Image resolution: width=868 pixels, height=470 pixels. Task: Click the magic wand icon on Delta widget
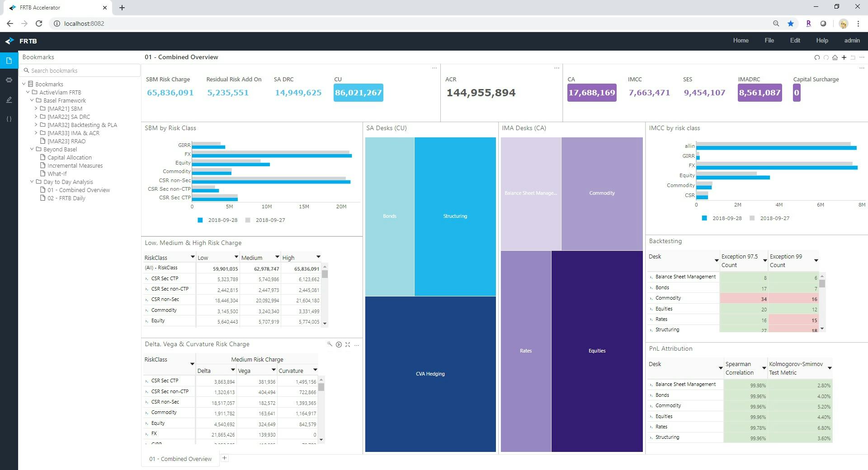point(330,344)
